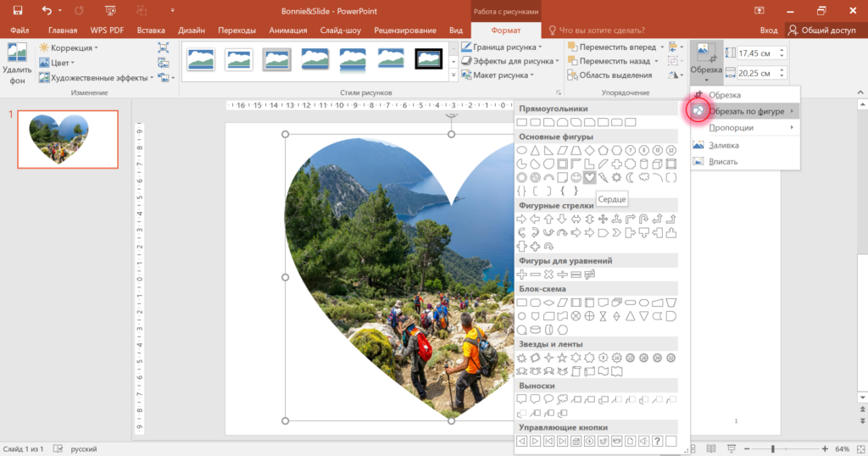Image resolution: width=868 pixels, height=456 pixels.
Task: Select slide 1 thumbnail in panel
Action: (68, 139)
